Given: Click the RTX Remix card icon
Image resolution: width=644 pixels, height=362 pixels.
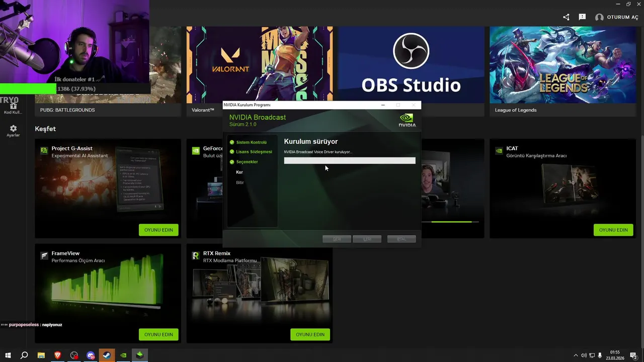Looking at the screenshot, I should (x=196, y=255).
